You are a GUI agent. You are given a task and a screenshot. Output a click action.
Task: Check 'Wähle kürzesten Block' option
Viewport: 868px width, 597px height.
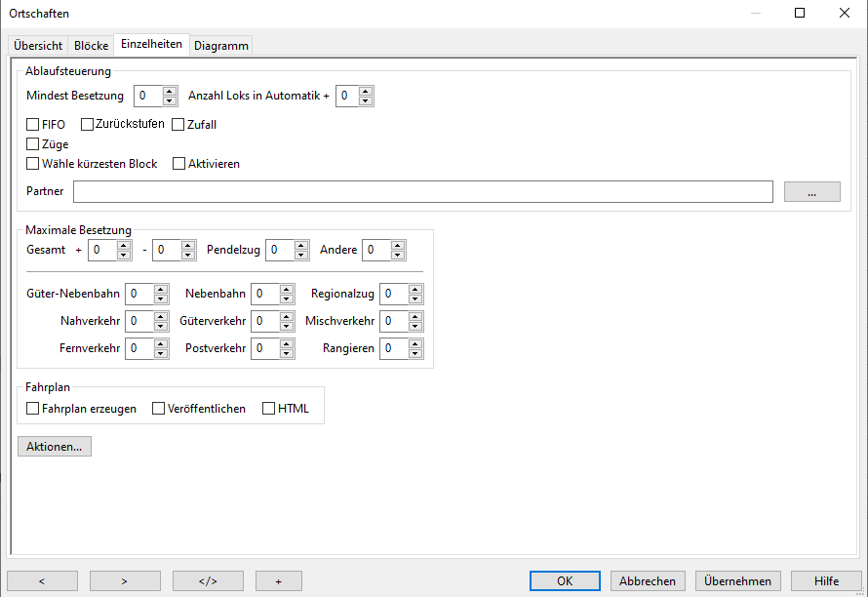click(33, 164)
